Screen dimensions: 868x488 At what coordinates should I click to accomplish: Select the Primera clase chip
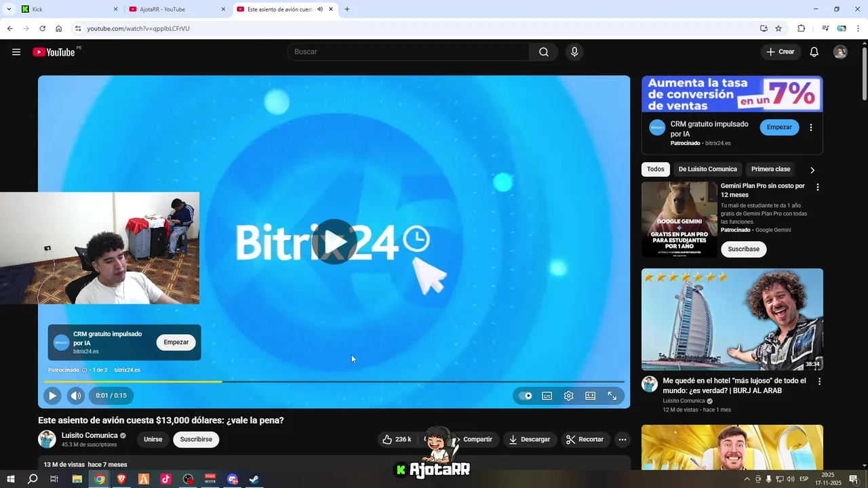coord(771,169)
